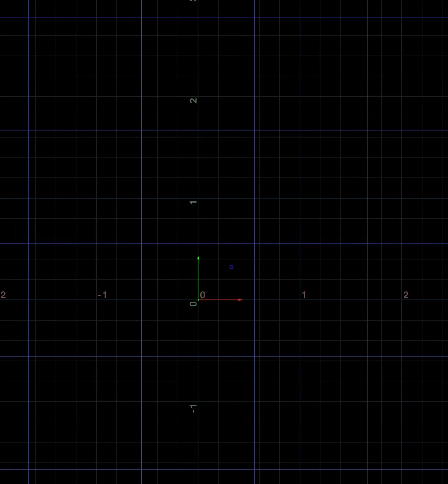The width and height of the screenshot is (448, 484).
Task: Click the horizontal axis label 0 near origin
Action: 202,295
